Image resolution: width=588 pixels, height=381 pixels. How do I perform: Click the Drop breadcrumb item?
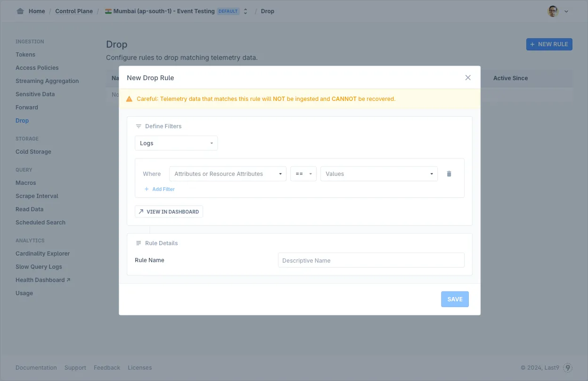268,11
